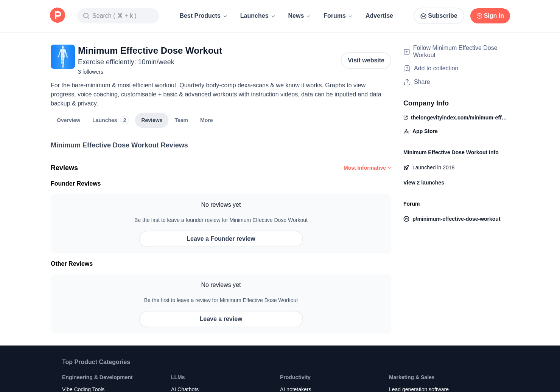Open the View 2 launches link
The width and height of the screenshot is (560, 392).
424,183
